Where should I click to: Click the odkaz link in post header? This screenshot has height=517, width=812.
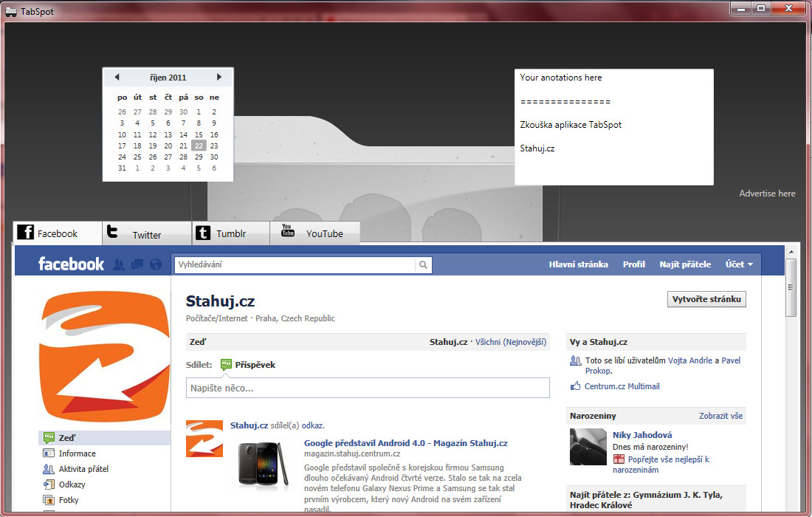click(312, 425)
